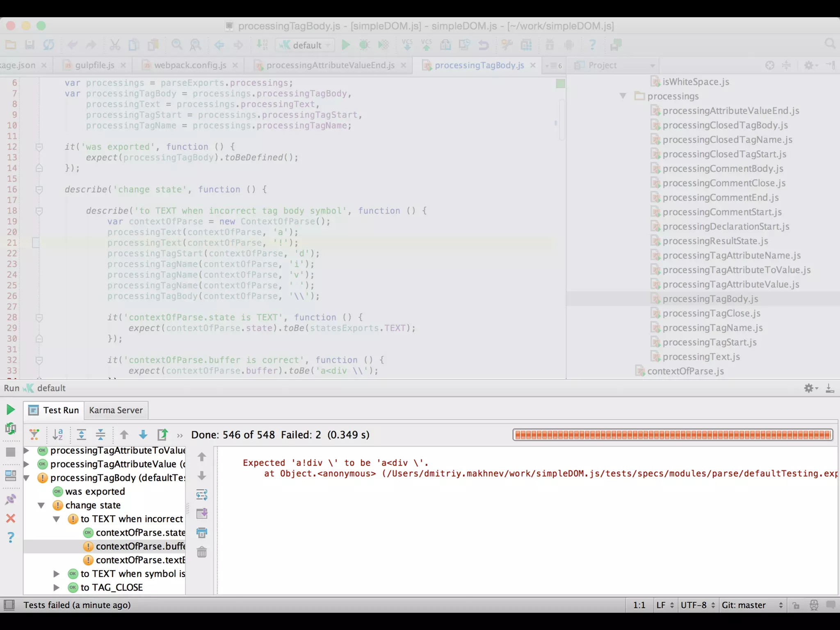This screenshot has width=840, height=630.
Task: Switch to the Karma Server tab
Action: [x=116, y=410]
